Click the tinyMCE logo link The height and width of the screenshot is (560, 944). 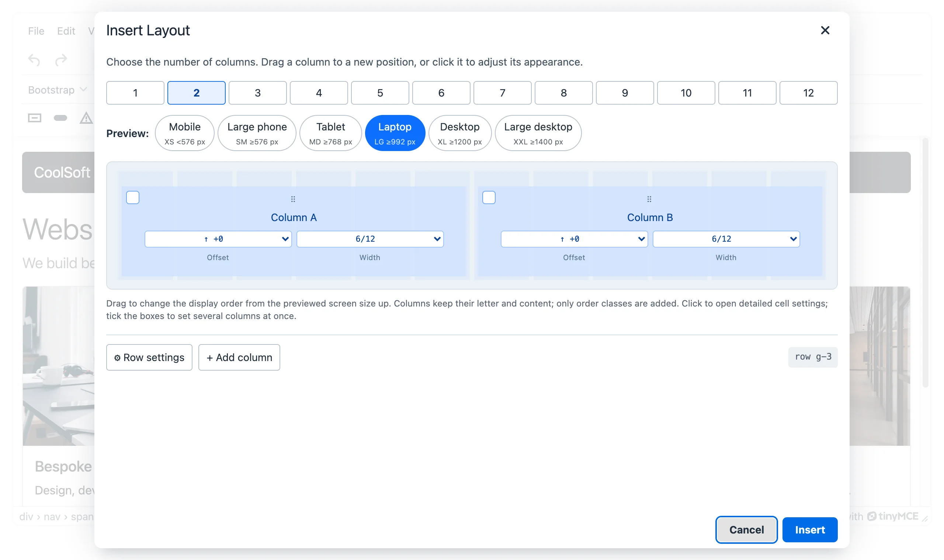(x=893, y=516)
